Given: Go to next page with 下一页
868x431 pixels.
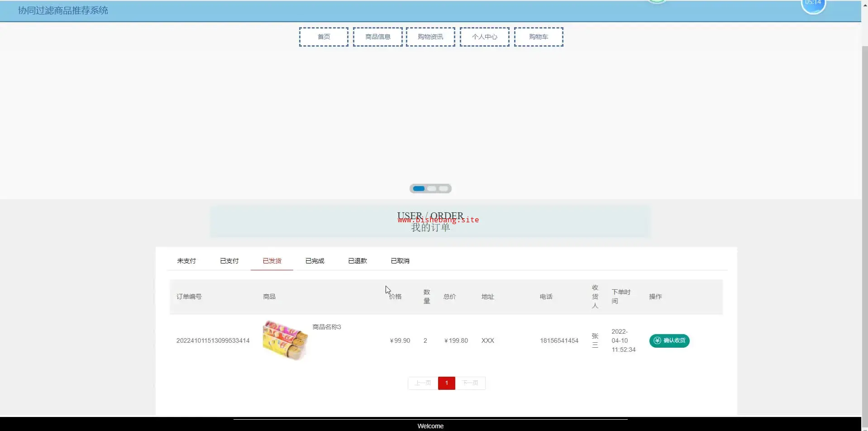Looking at the screenshot, I should (470, 383).
